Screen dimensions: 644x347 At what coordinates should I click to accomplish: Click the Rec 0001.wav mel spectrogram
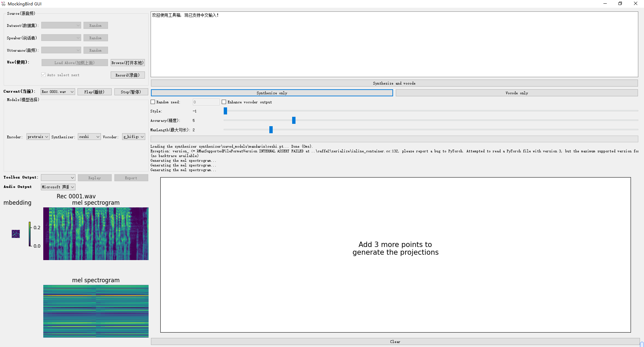pos(96,234)
